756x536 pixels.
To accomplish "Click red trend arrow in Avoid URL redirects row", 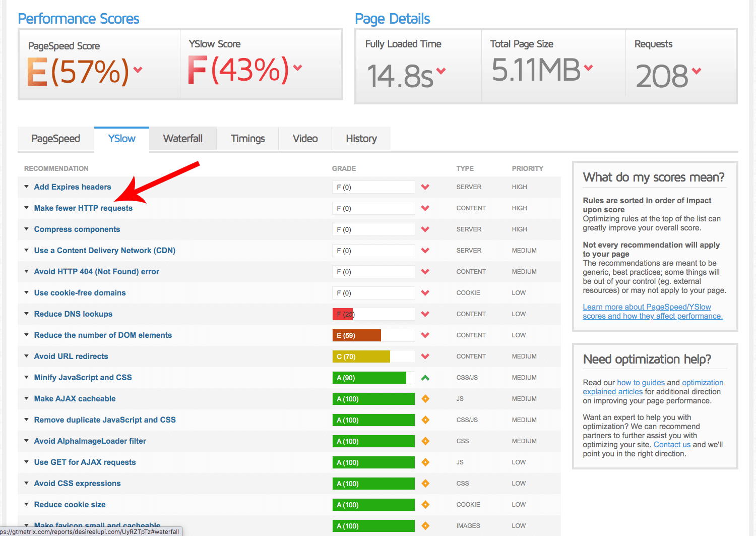I will [425, 356].
